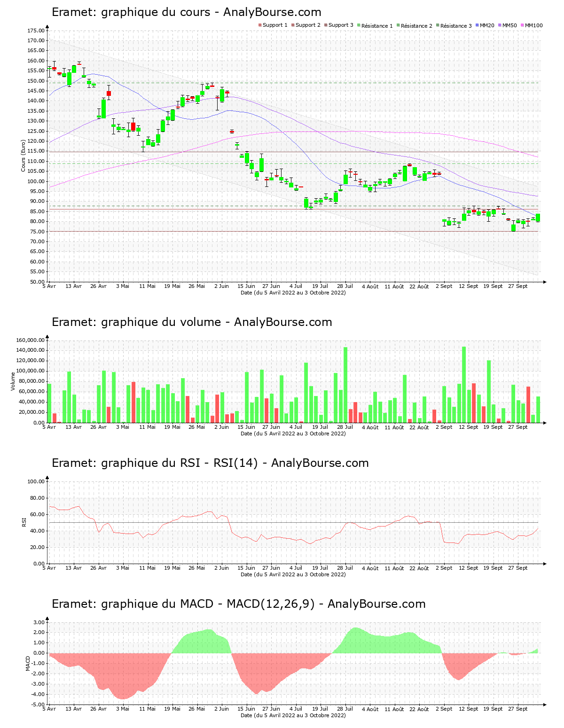Click the 100.00 value on the RSI axis
The image size is (564, 728).
[x=36, y=481]
